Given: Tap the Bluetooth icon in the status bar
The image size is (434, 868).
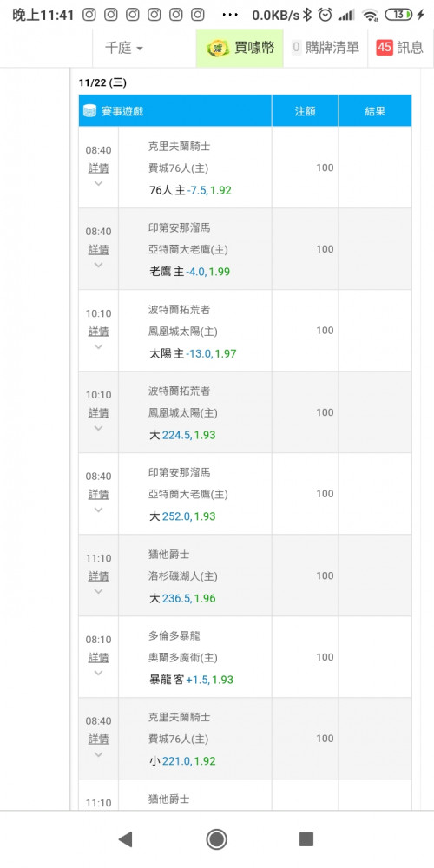Looking at the screenshot, I should point(308,15).
